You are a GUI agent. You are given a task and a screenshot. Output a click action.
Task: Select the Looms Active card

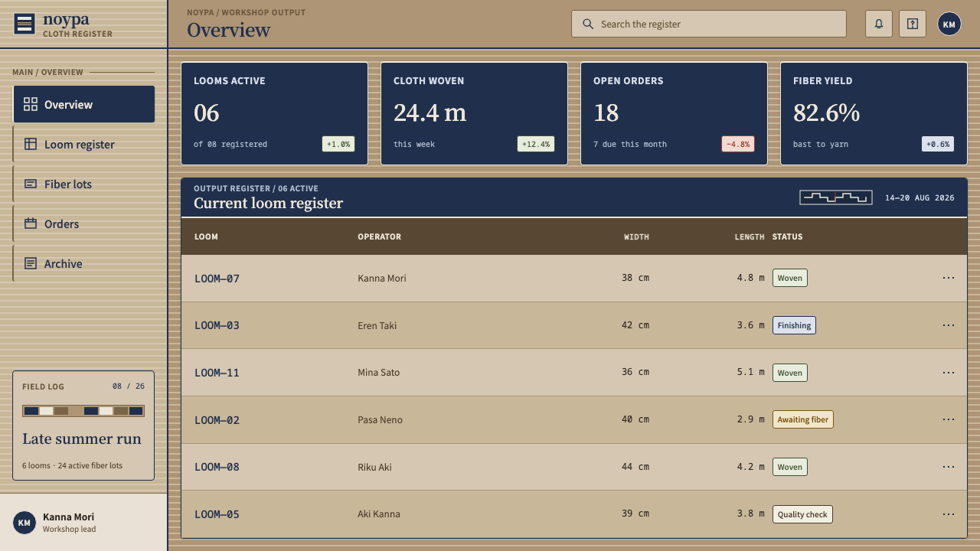tap(274, 113)
